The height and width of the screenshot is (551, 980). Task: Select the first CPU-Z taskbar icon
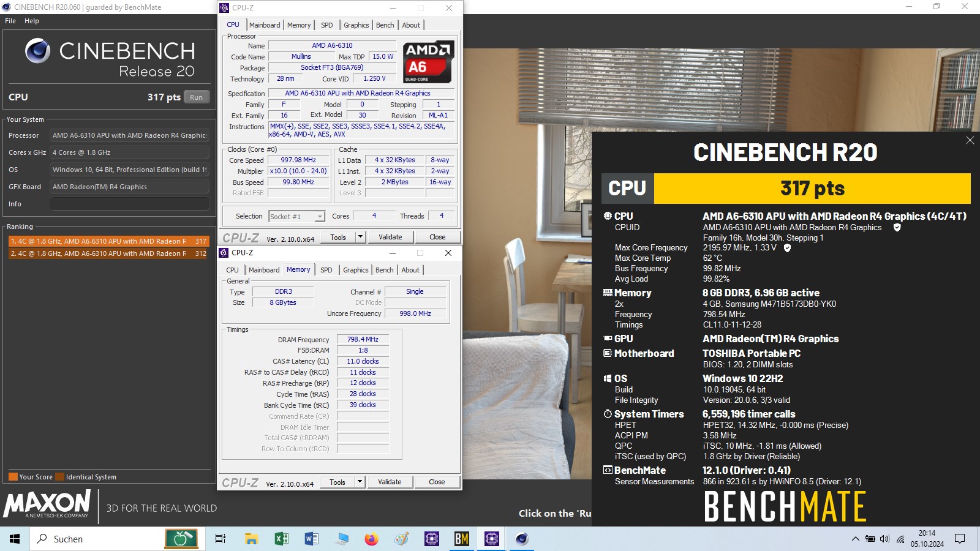click(x=431, y=539)
